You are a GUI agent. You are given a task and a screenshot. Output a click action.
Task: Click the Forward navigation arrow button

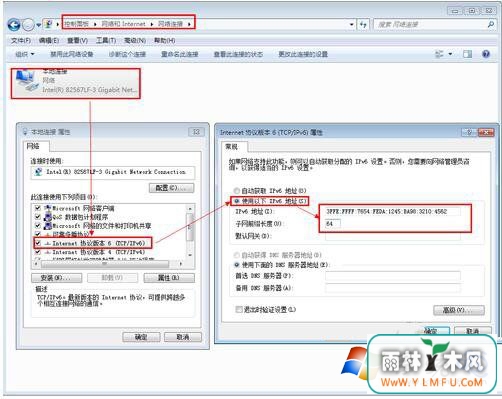click(28, 25)
